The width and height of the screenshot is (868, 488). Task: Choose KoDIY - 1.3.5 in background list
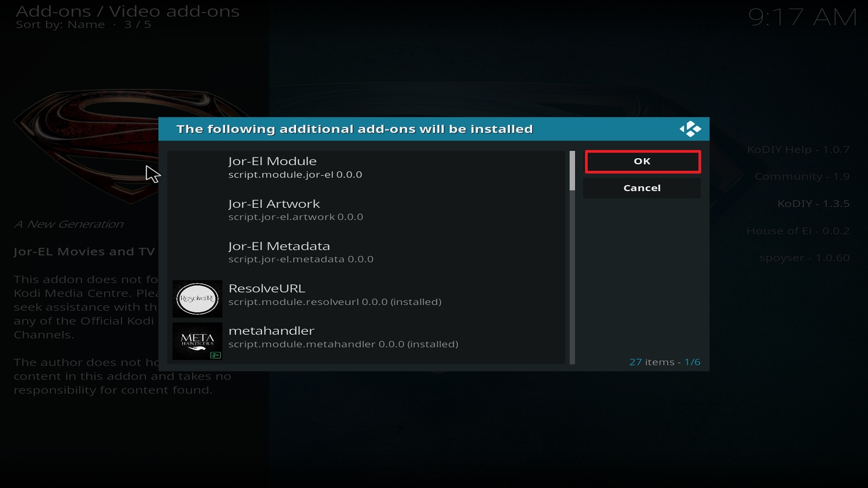813,204
